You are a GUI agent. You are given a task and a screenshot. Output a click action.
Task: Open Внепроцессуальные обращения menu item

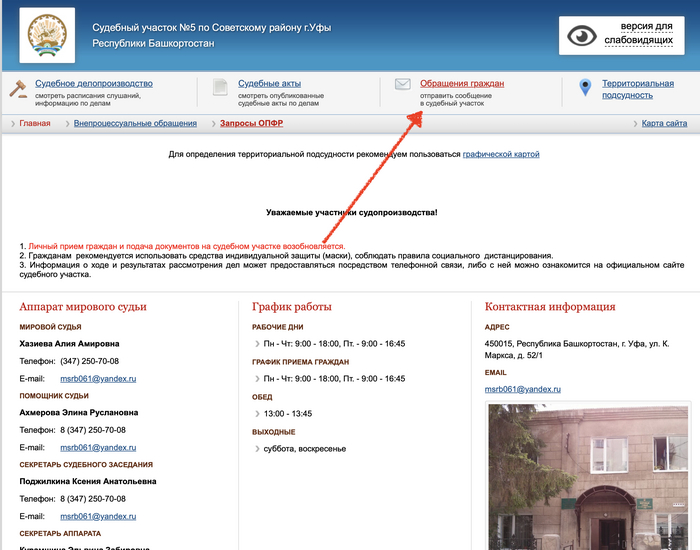click(135, 123)
